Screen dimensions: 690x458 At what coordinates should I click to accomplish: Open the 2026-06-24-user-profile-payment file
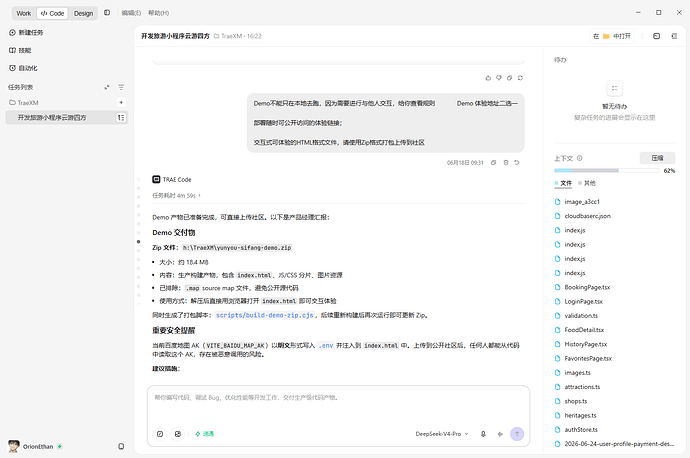pos(614,444)
